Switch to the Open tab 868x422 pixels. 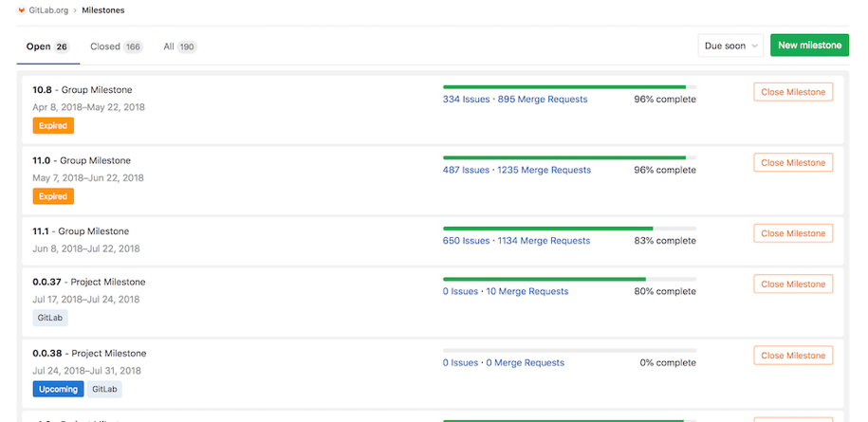pyautogui.click(x=47, y=46)
